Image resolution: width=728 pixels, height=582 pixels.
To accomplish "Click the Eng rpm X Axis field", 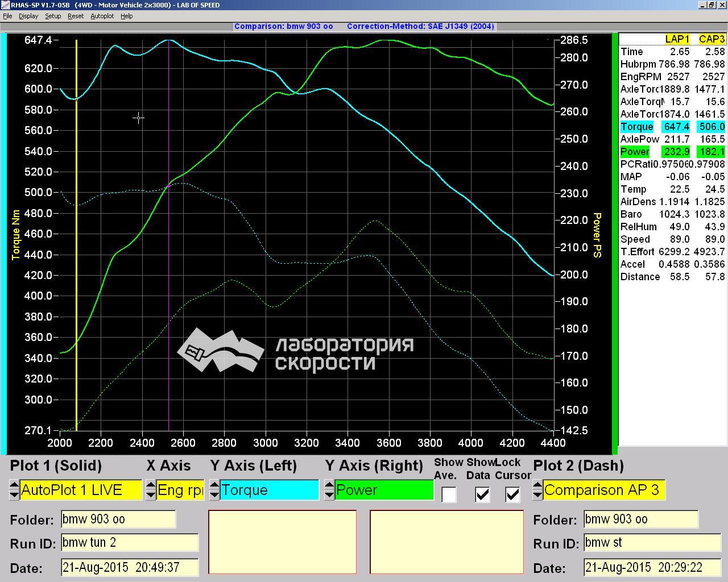I will tap(180, 490).
